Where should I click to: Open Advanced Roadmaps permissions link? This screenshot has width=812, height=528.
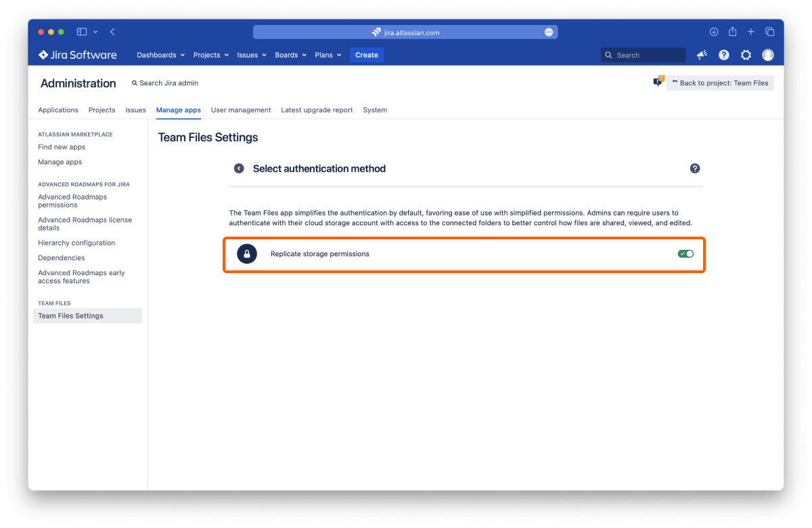[x=72, y=201]
